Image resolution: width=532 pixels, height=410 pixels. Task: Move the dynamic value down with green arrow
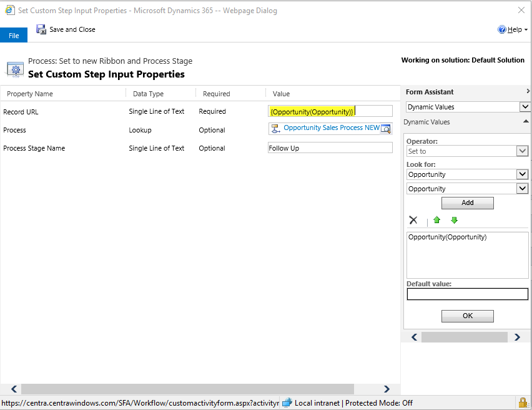[454, 220]
